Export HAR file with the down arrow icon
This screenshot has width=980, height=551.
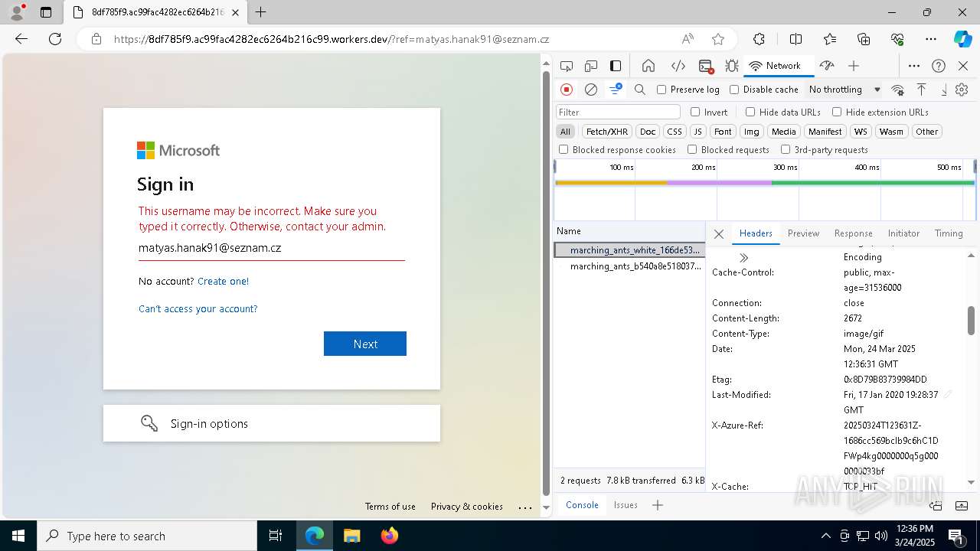(944, 90)
